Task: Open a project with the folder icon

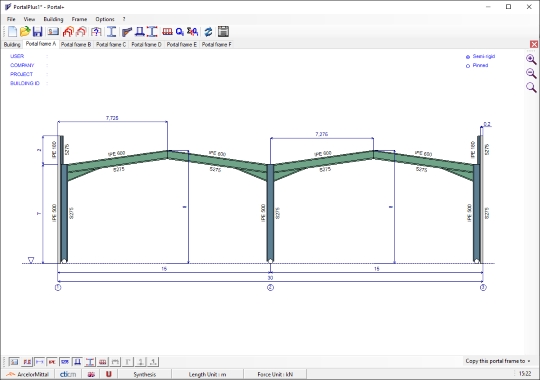Action: (25, 32)
